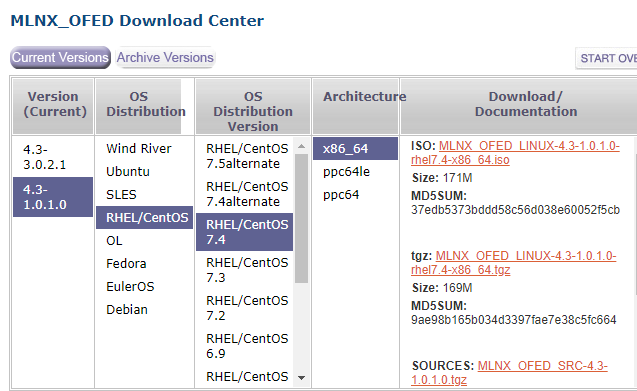Select version 4.3-3.0.2.1

click(53, 157)
